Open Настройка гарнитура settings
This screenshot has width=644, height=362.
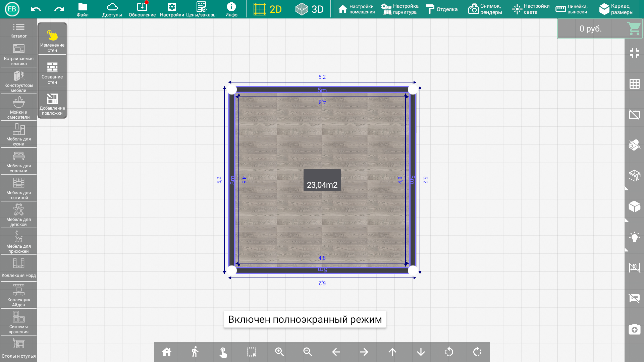click(x=400, y=9)
